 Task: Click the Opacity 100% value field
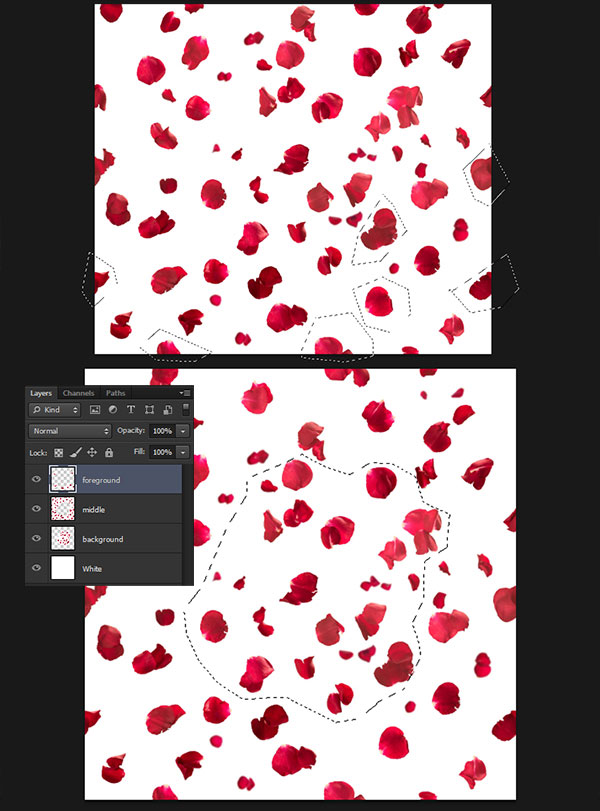coord(162,431)
